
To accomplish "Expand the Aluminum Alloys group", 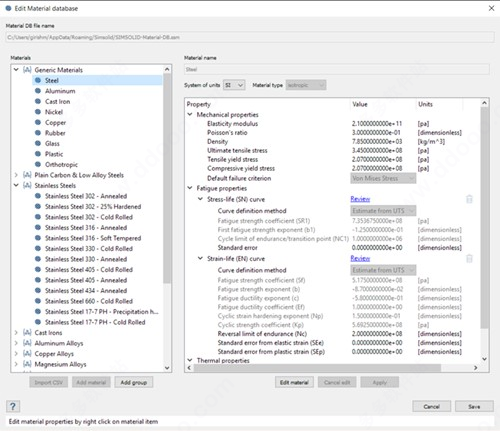I will click(16, 343).
